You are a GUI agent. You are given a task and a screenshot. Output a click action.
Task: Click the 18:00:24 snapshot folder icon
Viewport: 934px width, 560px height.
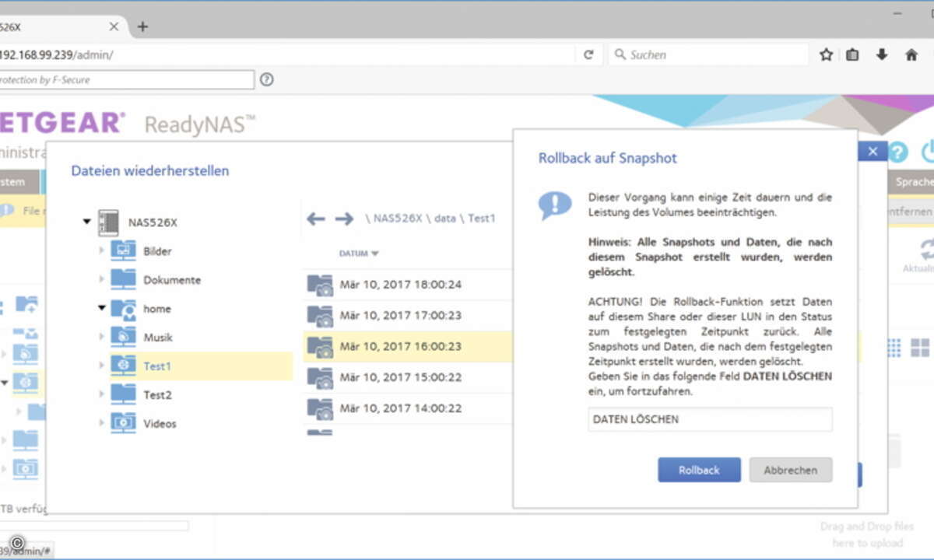(x=319, y=285)
